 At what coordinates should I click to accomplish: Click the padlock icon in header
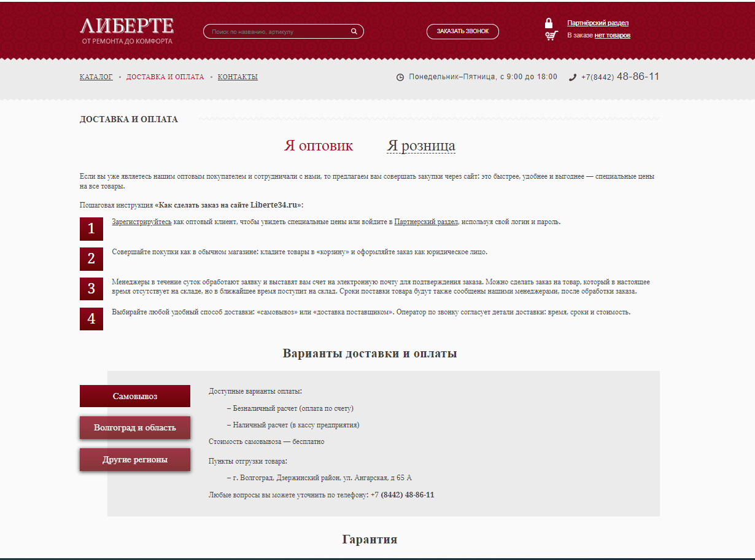(x=549, y=23)
